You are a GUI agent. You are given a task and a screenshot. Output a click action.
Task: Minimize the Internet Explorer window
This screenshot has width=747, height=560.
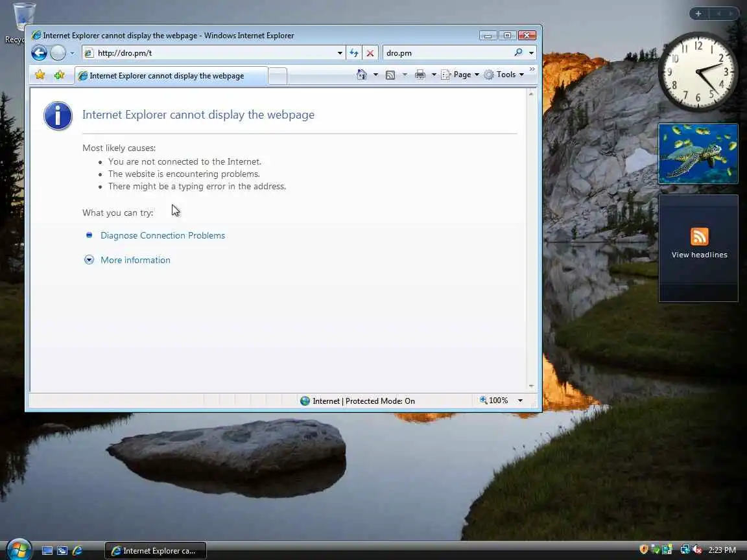[x=488, y=36]
